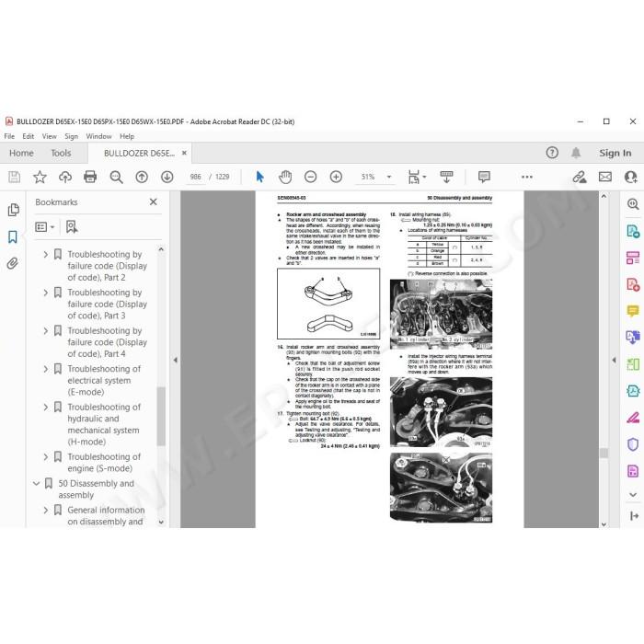
Task: Zoom in with the plus button
Action: (x=336, y=177)
